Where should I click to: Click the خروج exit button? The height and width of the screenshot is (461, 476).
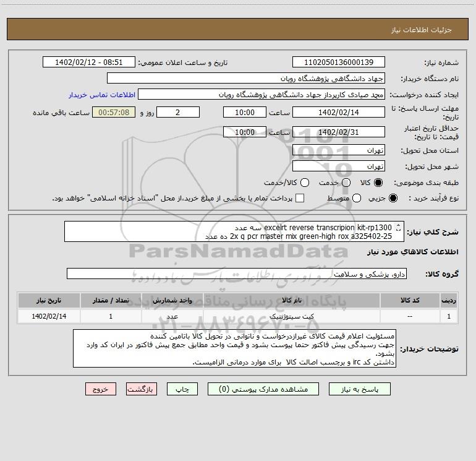point(101,389)
